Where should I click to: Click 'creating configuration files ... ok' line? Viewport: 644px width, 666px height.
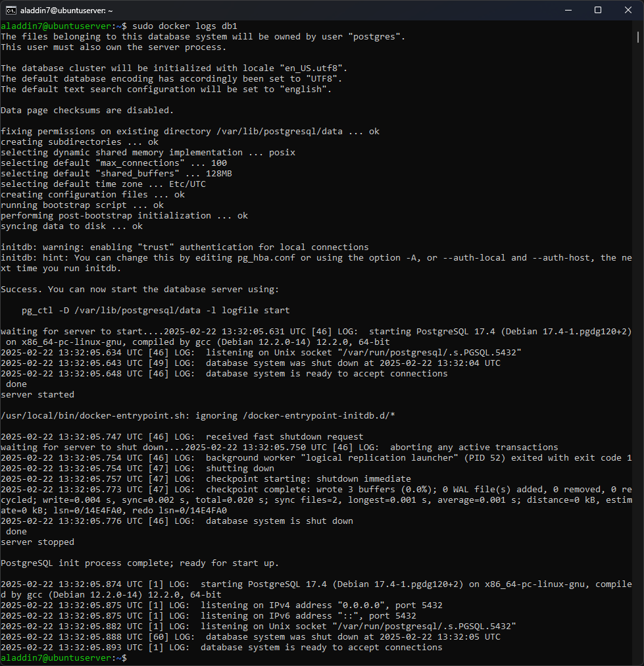click(93, 195)
